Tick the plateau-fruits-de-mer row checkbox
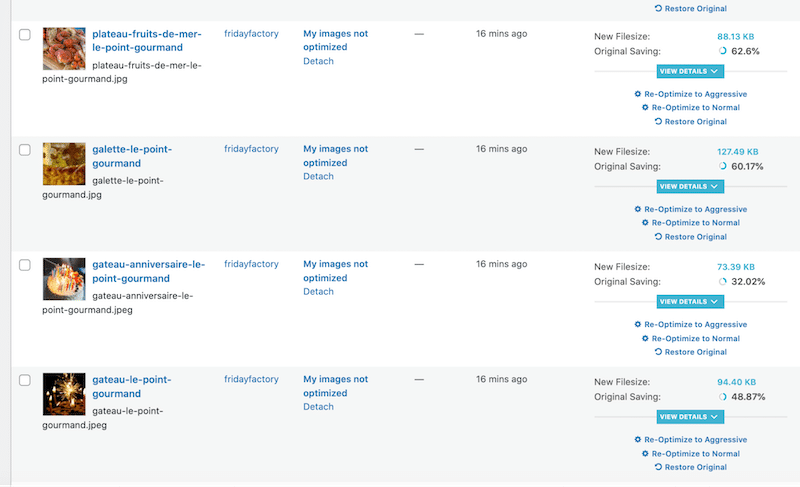This screenshot has height=487, width=800. click(24, 35)
